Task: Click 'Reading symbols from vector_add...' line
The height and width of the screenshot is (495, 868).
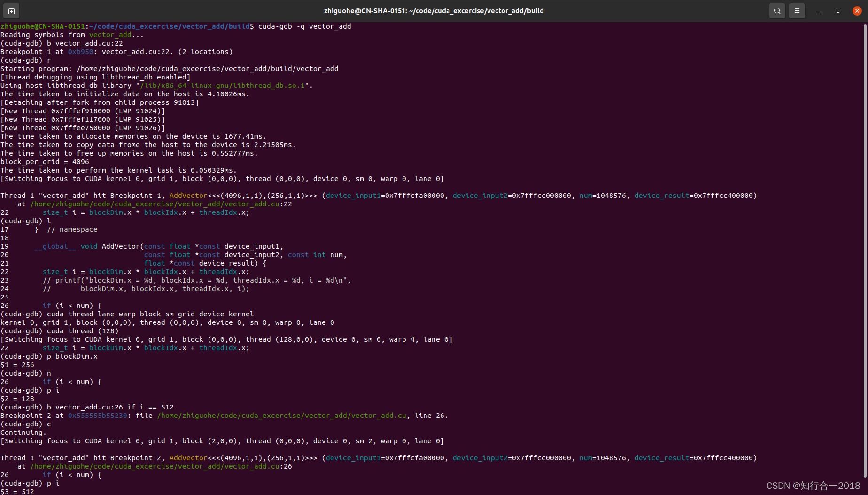Action: 72,35
